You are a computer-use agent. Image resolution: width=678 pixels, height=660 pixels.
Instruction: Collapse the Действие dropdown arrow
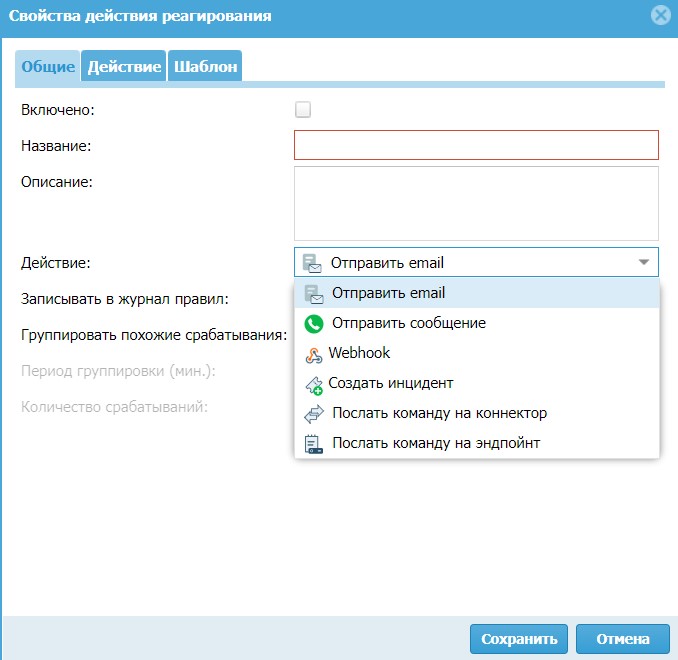[x=643, y=263]
